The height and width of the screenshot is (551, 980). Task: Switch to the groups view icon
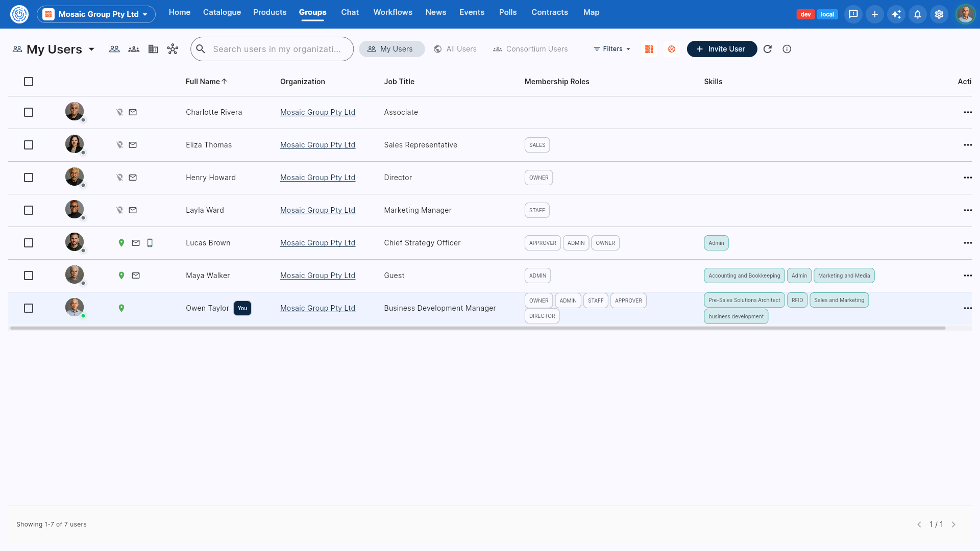coord(134,49)
